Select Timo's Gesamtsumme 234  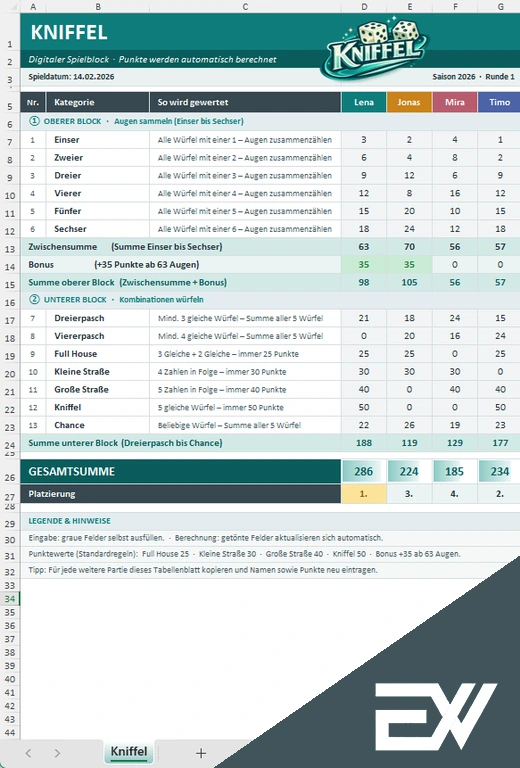coord(499,472)
